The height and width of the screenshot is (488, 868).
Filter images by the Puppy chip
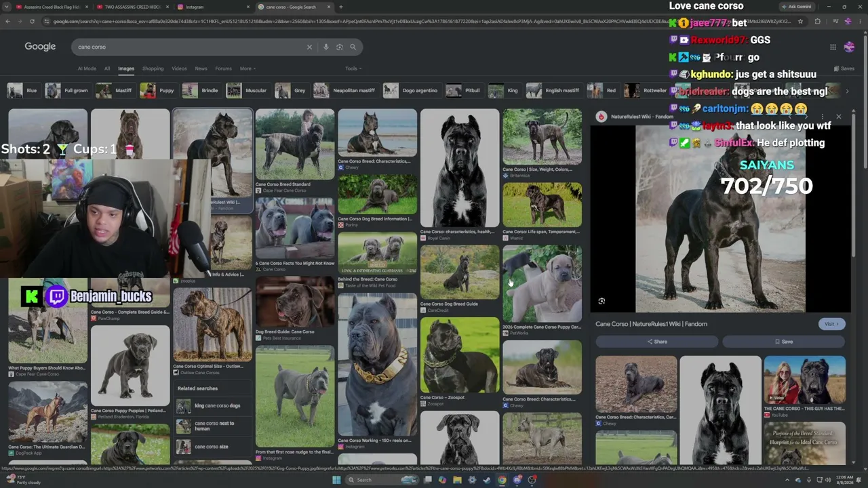[159, 90]
